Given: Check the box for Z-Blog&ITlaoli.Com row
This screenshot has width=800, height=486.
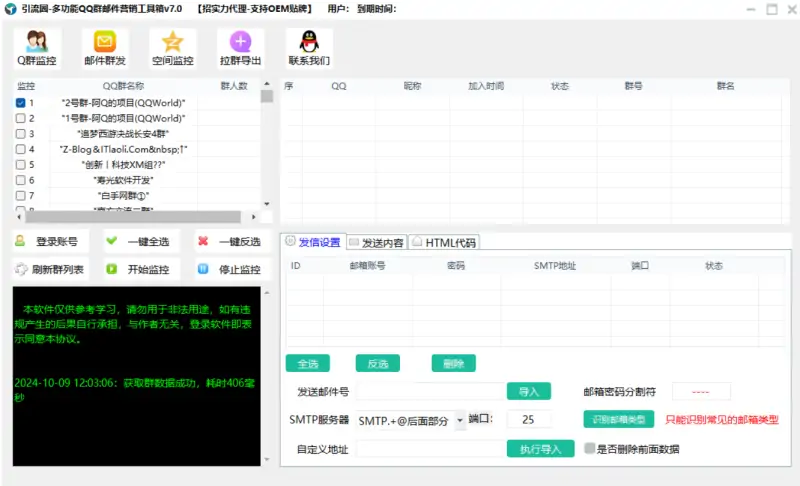Looking at the screenshot, I should [x=20, y=149].
